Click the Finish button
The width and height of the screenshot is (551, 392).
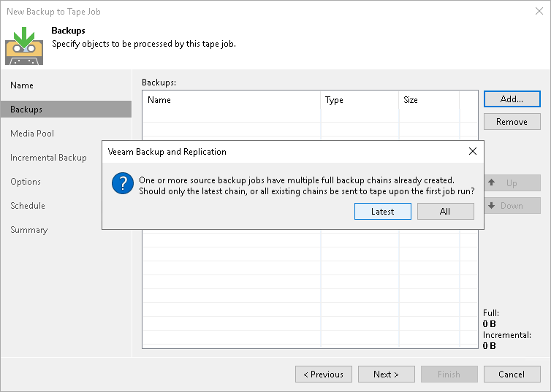449,374
